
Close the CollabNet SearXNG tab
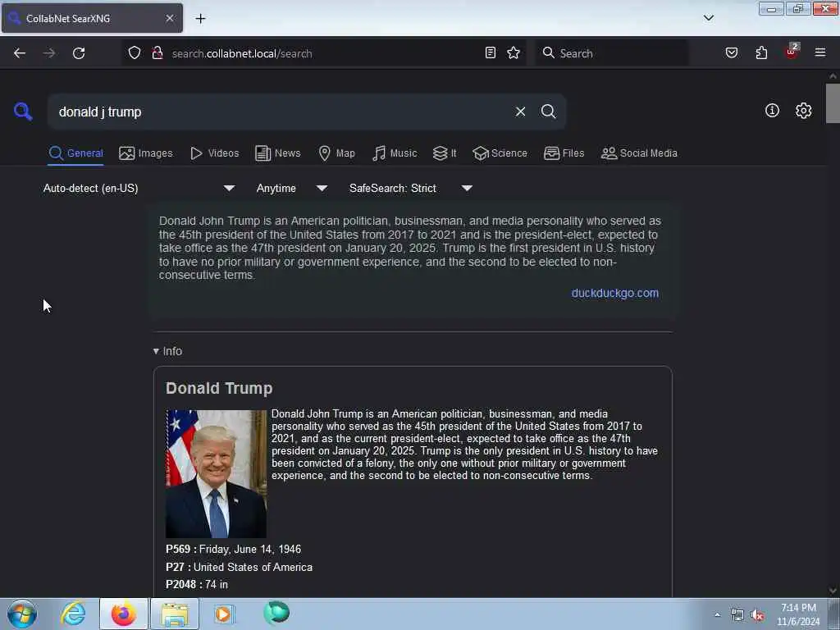coord(170,18)
